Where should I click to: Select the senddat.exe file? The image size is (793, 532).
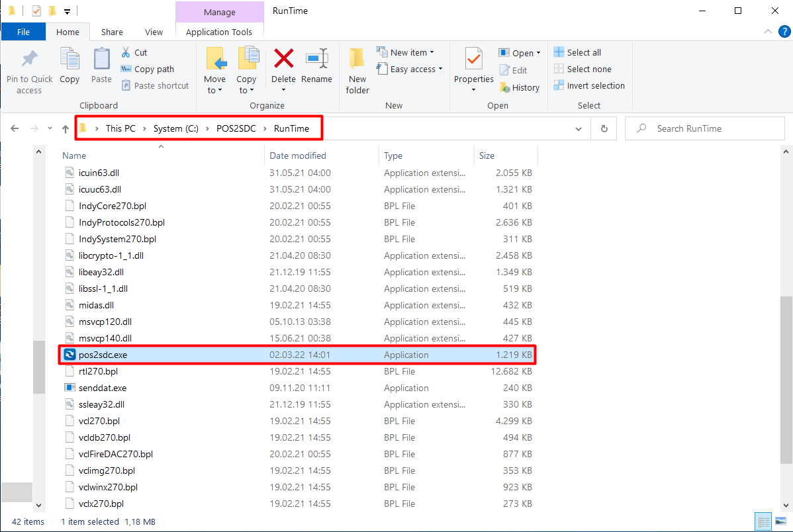(298, 388)
